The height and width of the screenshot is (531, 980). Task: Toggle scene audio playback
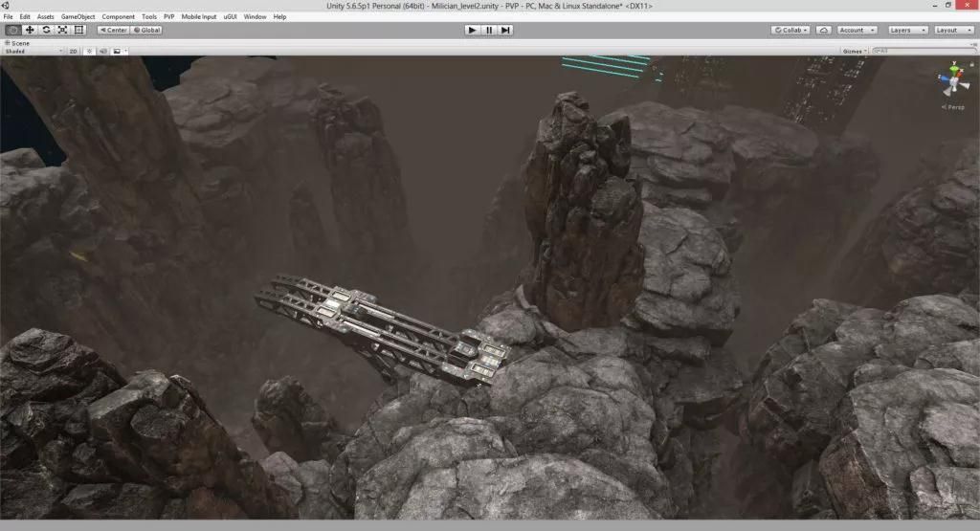click(x=101, y=51)
